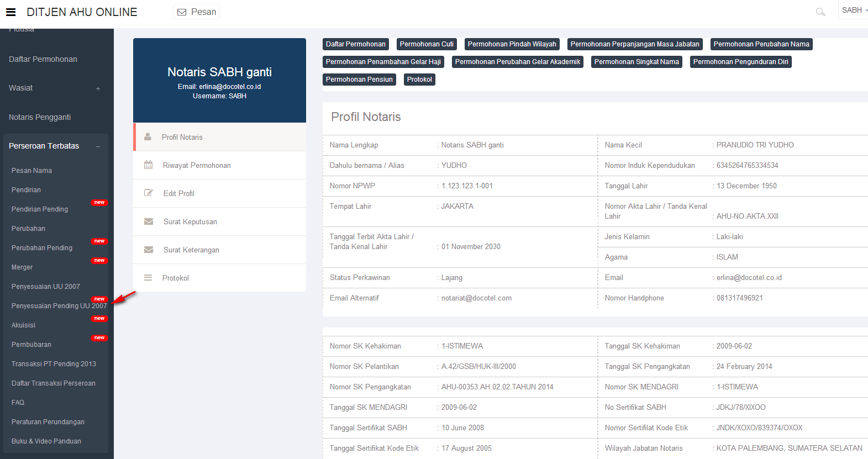Click Permohonan Perubahan Nama button

(x=761, y=44)
